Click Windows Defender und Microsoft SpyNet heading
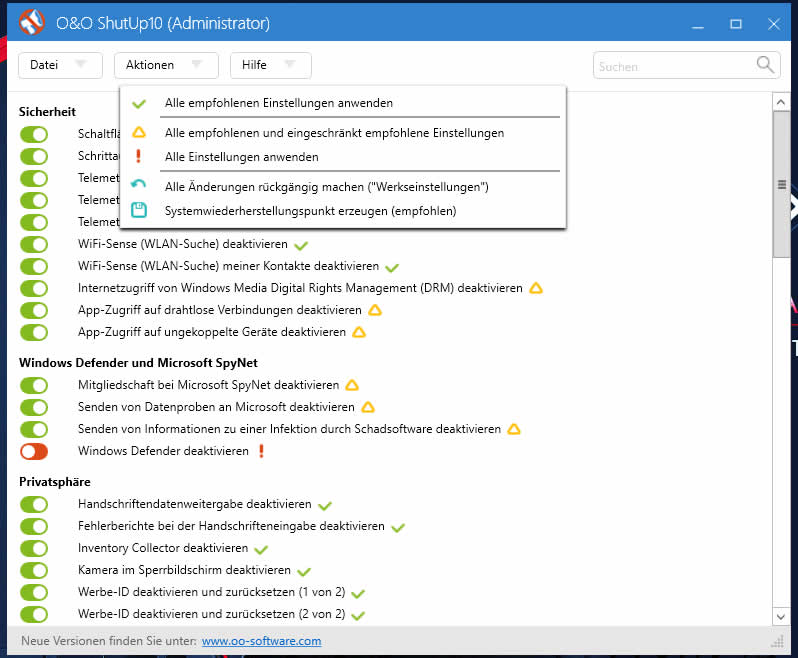Screen dimensions: 798x658 pos(138,363)
